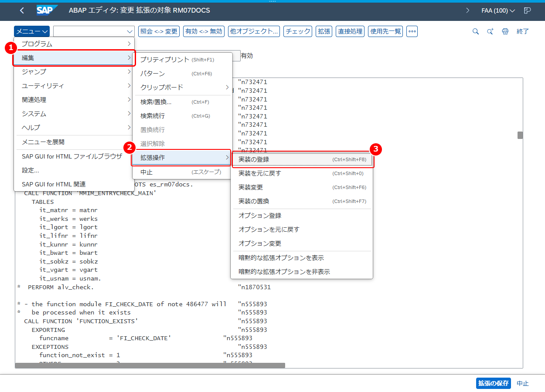Open the search icon in the toolbar
The height and width of the screenshot is (392, 545).
pos(476,31)
